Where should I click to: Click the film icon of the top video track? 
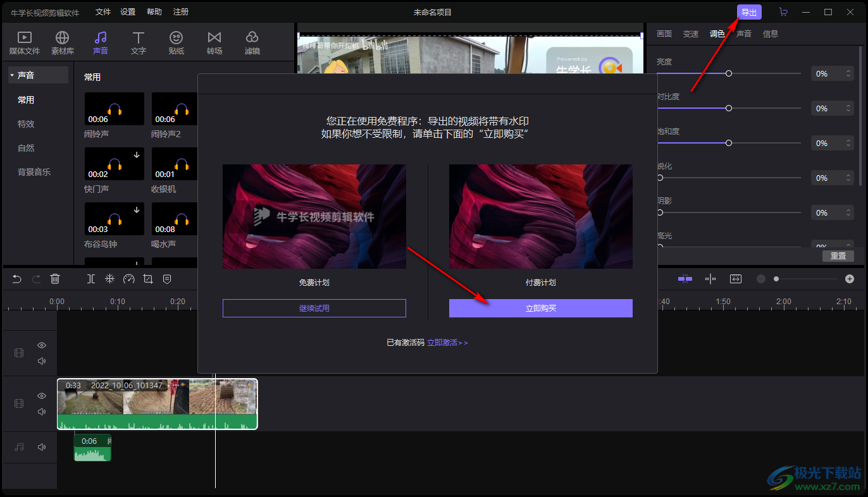tap(19, 353)
